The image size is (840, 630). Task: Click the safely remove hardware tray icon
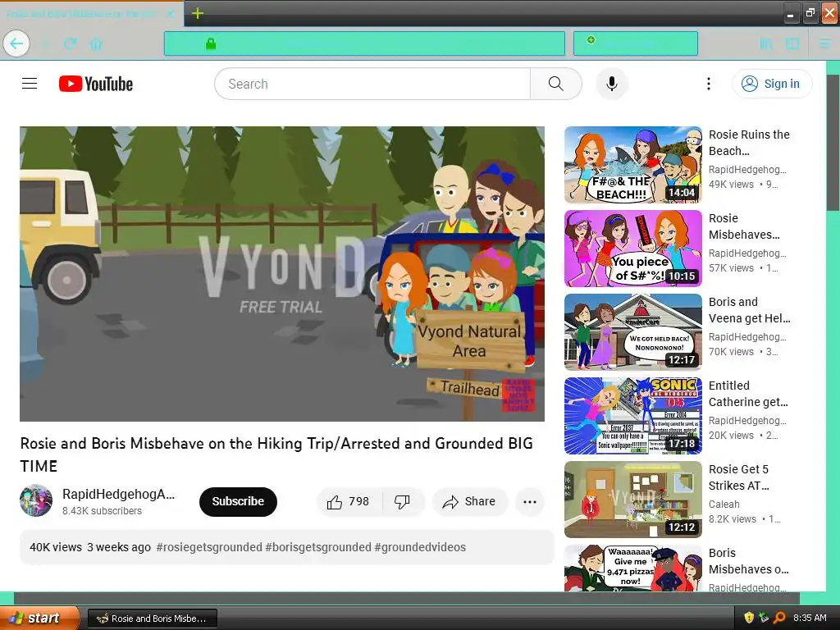764,618
